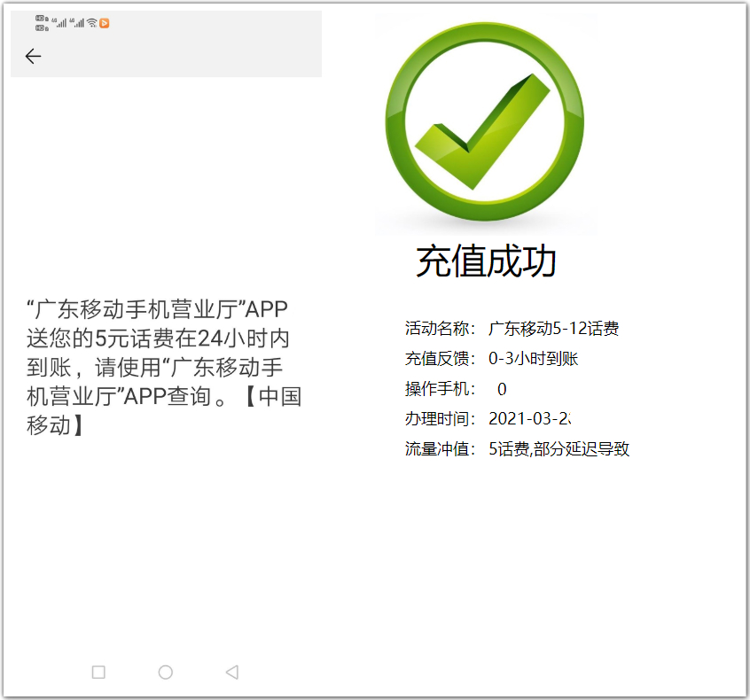The image size is (750, 700).
Task: Click the value 0-3小时到账
Action: click(x=534, y=359)
